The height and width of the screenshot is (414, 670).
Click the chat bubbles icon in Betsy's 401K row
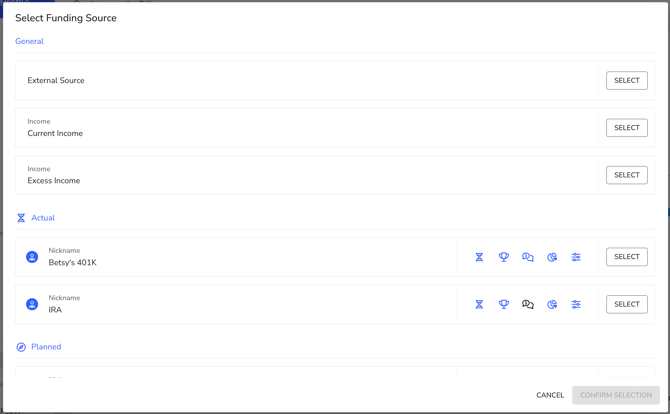(528, 257)
